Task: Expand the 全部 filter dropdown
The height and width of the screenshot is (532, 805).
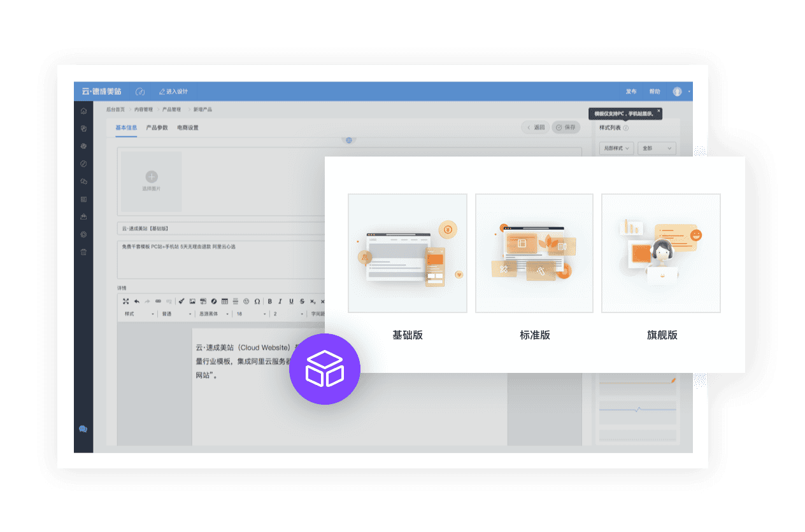Action: 657,148
